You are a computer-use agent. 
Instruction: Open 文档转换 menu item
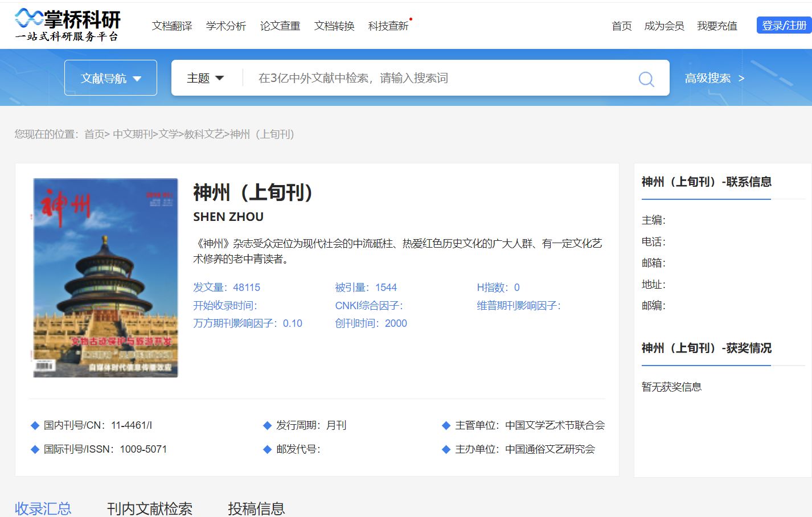334,26
